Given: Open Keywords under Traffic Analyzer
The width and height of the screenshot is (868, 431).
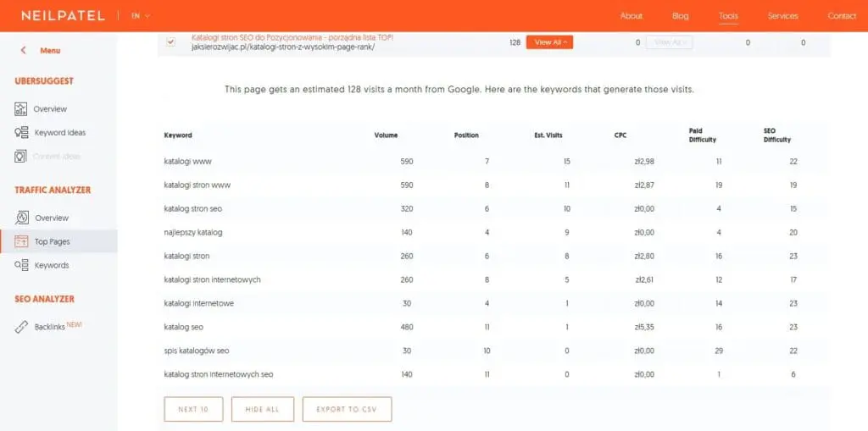Looking at the screenshot, I should (x=52, y=266).
